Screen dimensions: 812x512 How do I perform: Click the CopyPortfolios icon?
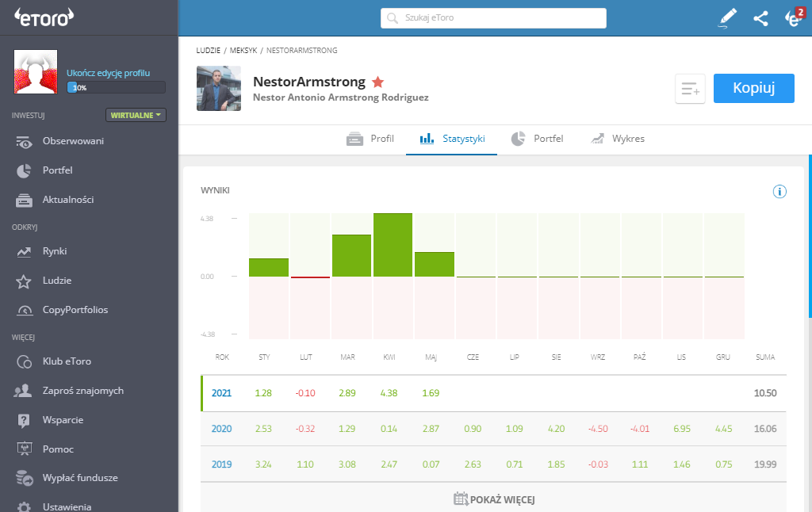point(25,310)
